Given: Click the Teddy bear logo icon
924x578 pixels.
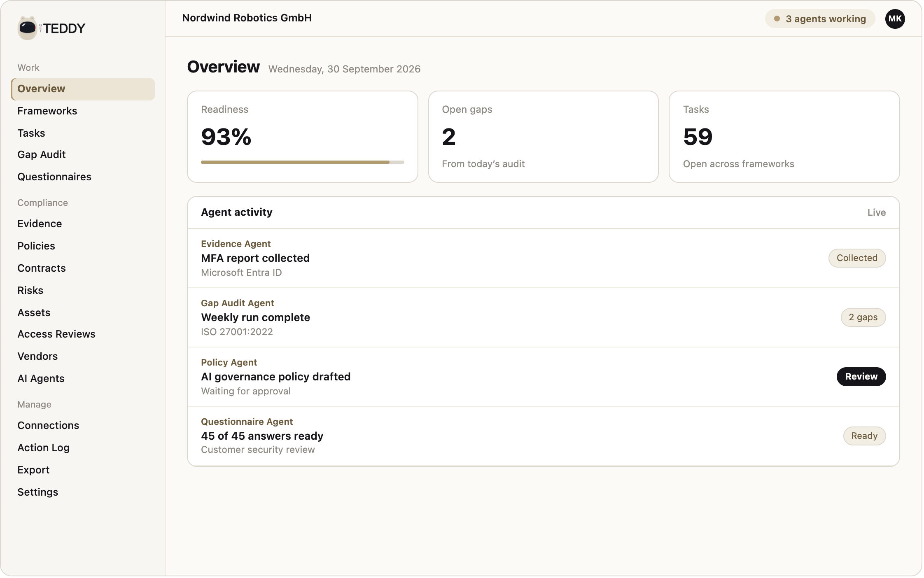Looking at the screenshot, I should click(28, 28).
